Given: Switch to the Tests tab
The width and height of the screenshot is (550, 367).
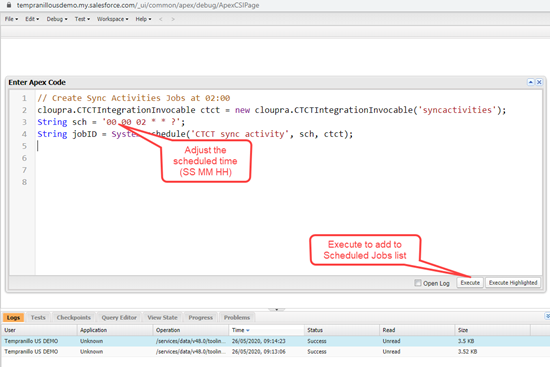Looking at the screenshot, I should (38, 318).
